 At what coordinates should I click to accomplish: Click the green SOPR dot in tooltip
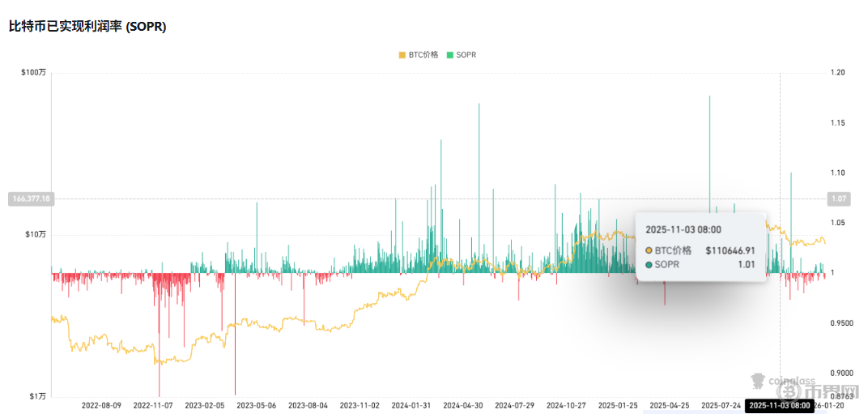pyautogui.click(x=649, y=264)
